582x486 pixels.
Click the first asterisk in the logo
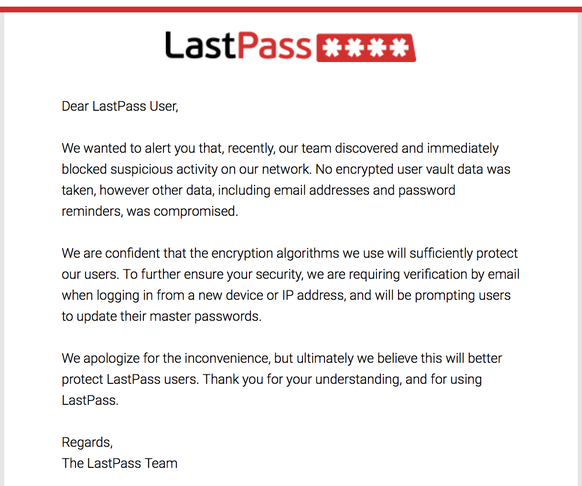tap(333, 48)
